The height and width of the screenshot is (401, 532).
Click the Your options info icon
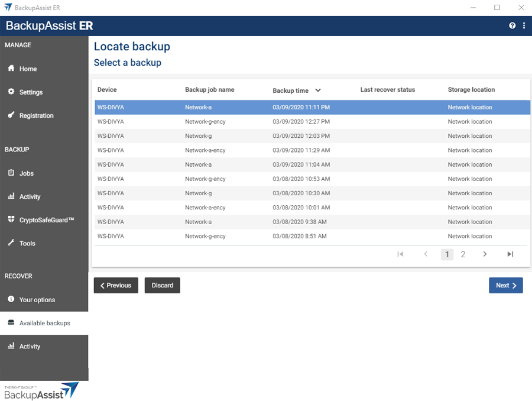11,299
